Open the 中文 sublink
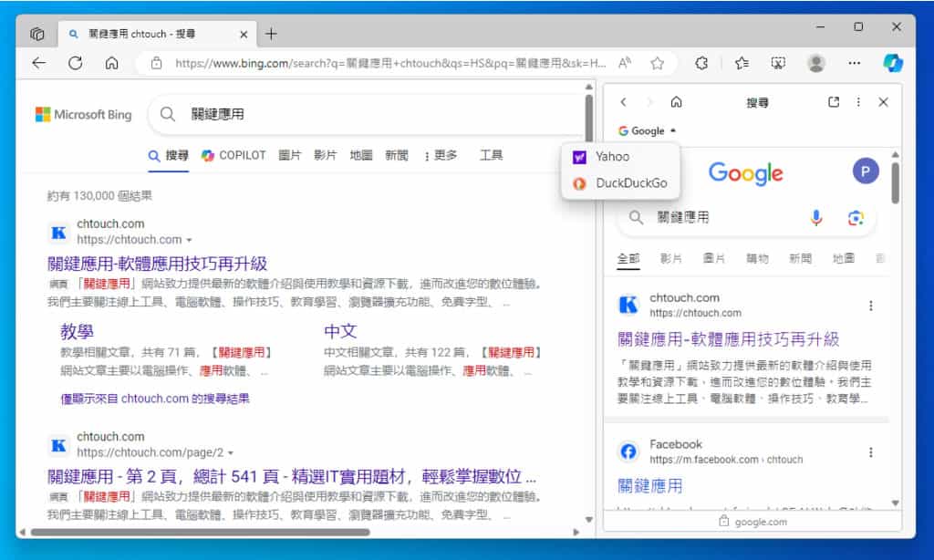This screenshot has height=560, width=934. [x=340, y=331]
